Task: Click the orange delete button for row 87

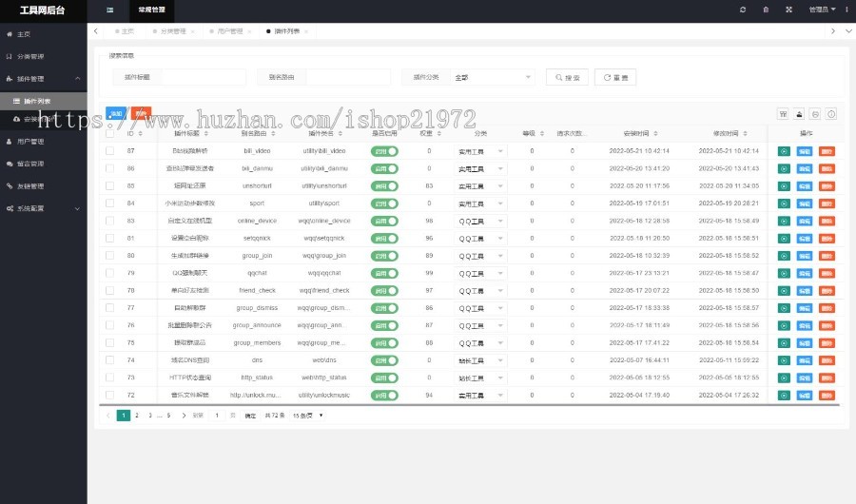Action: point(827,151)
